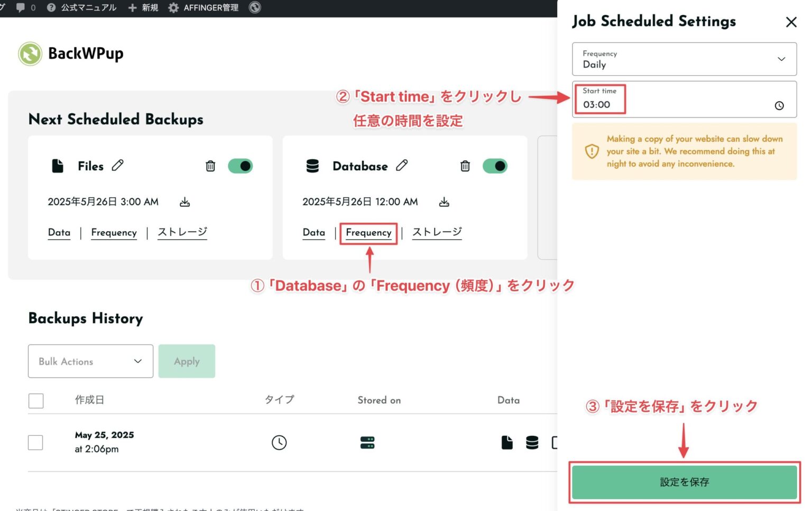Open the Frequency dropdown showing Daily
The height and width of the screenshot is (511, 812).
[684, 59]
